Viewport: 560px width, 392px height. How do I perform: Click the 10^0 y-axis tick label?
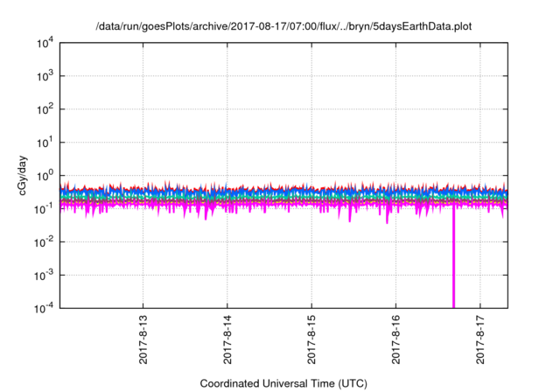tap(45, 176)
